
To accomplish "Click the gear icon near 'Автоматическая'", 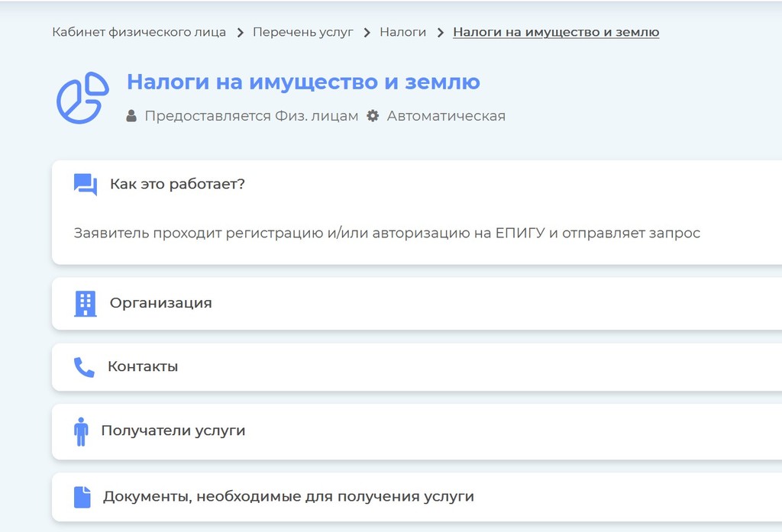I will click(373, 116).
